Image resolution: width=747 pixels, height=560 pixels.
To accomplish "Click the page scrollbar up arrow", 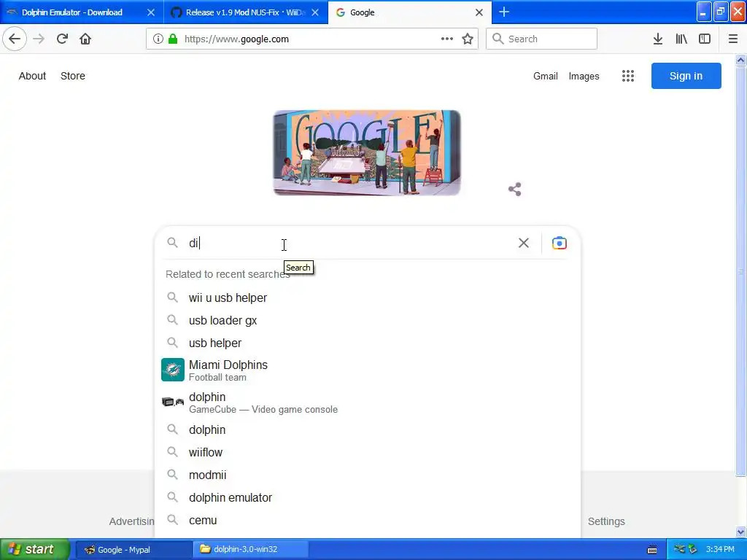I will click(740, 60).
